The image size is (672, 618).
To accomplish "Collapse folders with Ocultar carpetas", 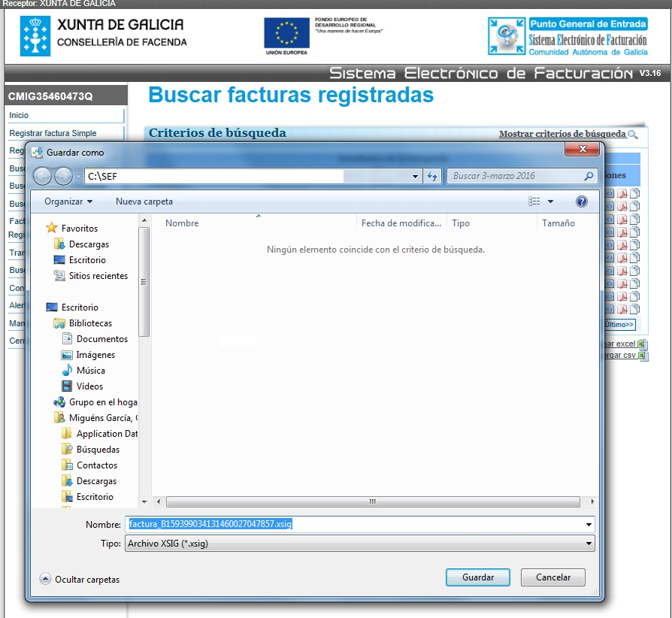I will click(x=80, y=580).
